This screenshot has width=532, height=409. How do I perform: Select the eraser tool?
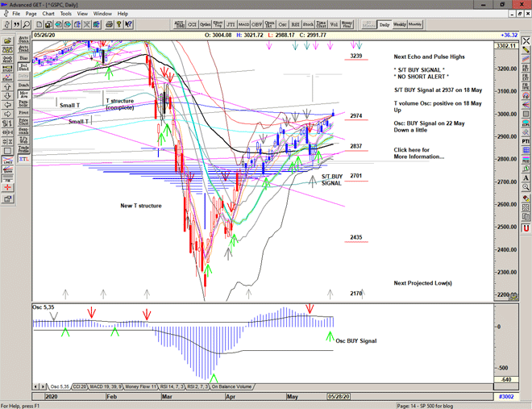pos(526,198)
